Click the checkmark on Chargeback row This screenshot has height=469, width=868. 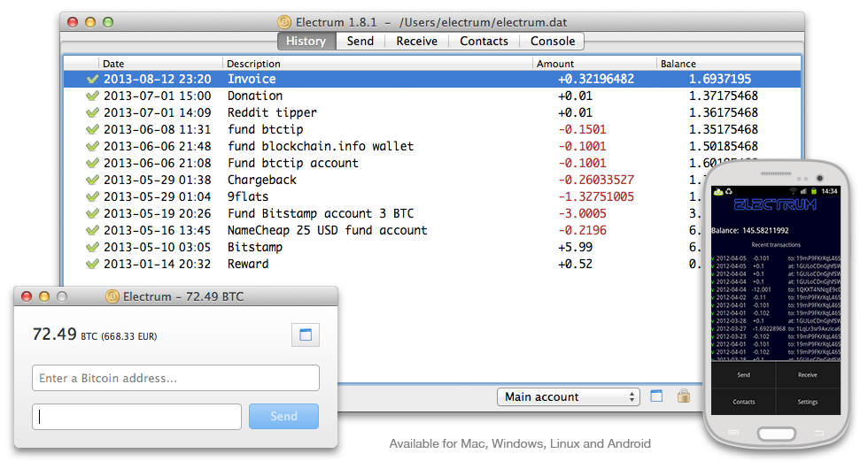[x=92, y=180]
